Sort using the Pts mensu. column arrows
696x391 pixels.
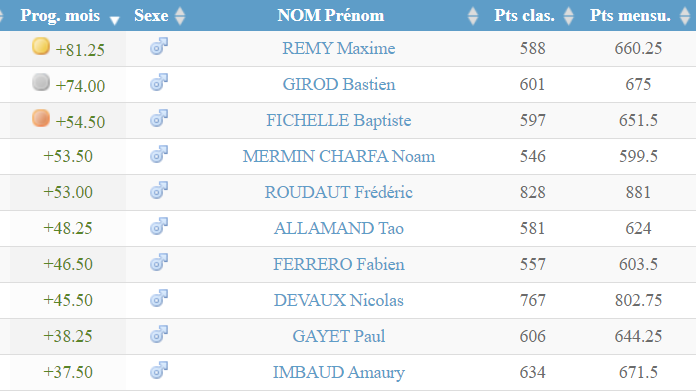[685, 16]
